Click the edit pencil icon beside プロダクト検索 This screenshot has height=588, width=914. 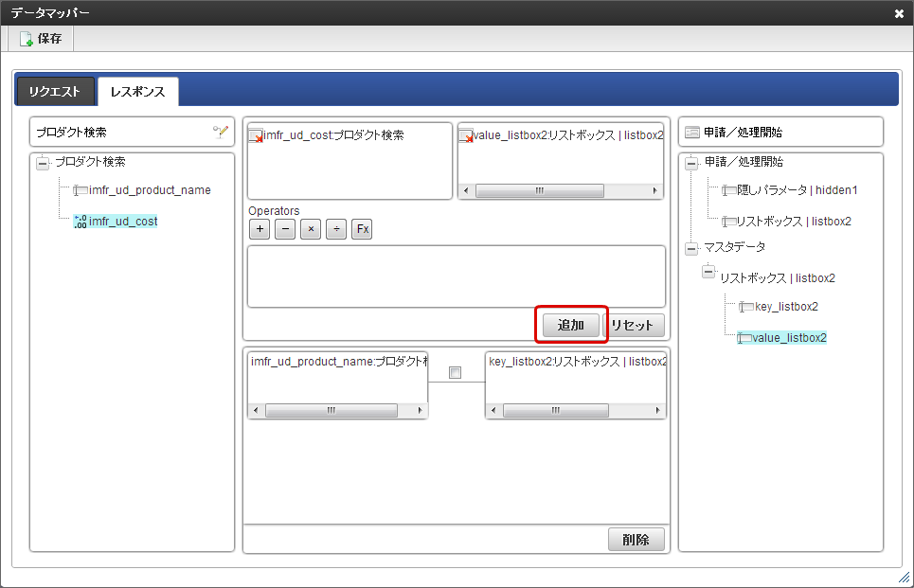221,132
